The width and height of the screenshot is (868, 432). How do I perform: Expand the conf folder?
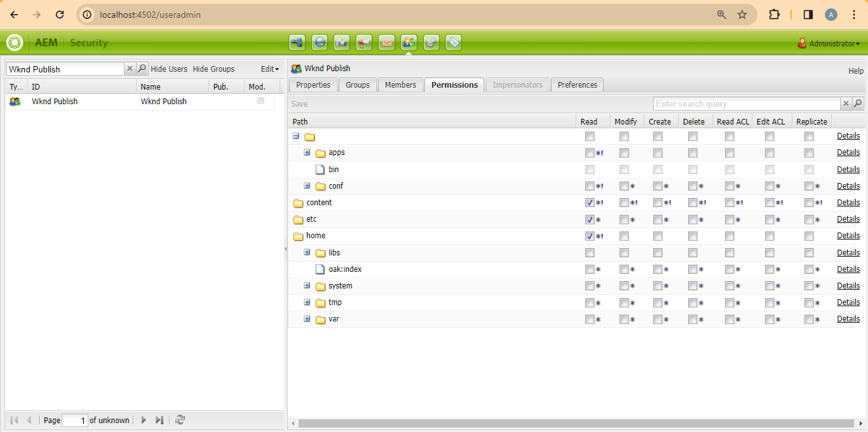307,186
